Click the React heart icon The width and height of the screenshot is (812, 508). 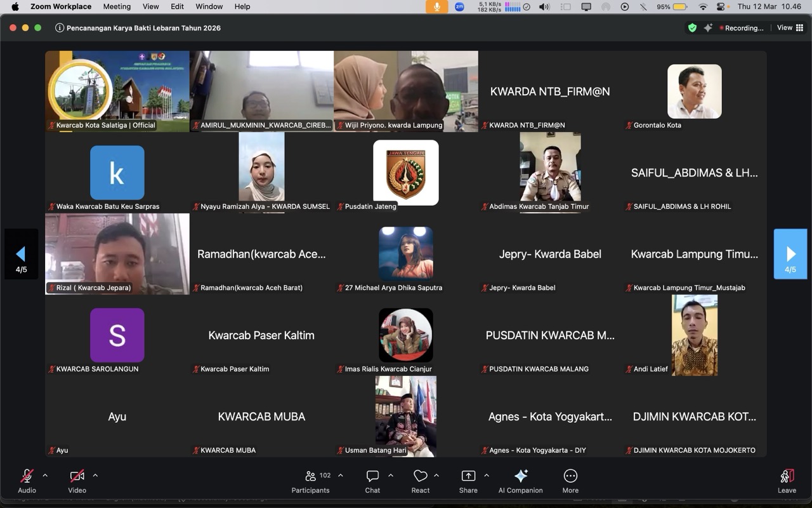420,476
